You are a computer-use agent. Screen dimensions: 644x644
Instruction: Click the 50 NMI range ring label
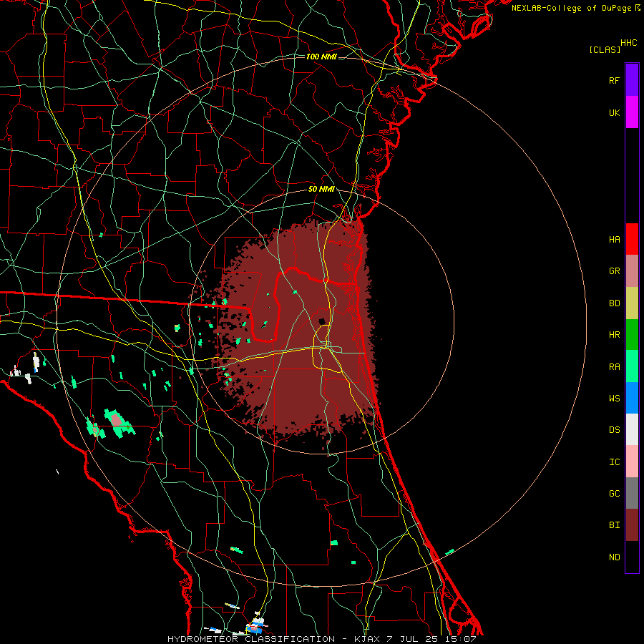click(321, 190)
